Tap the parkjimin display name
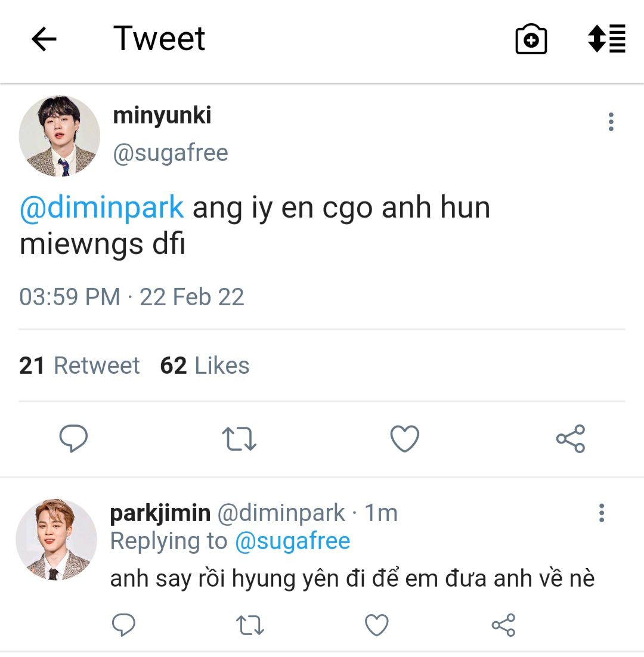The height and width of the screenshot is (657, 644). [160, 513]
